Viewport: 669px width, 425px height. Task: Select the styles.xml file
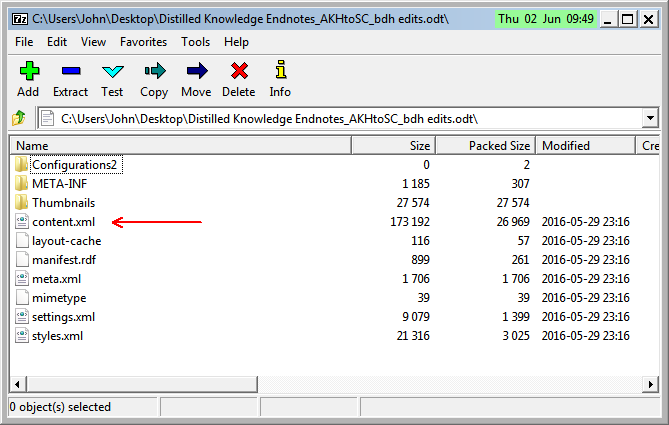point(57,335)
